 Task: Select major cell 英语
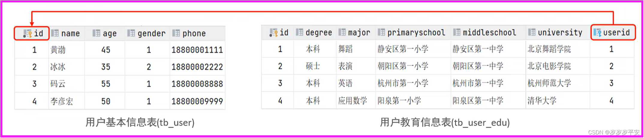(345, 83)
